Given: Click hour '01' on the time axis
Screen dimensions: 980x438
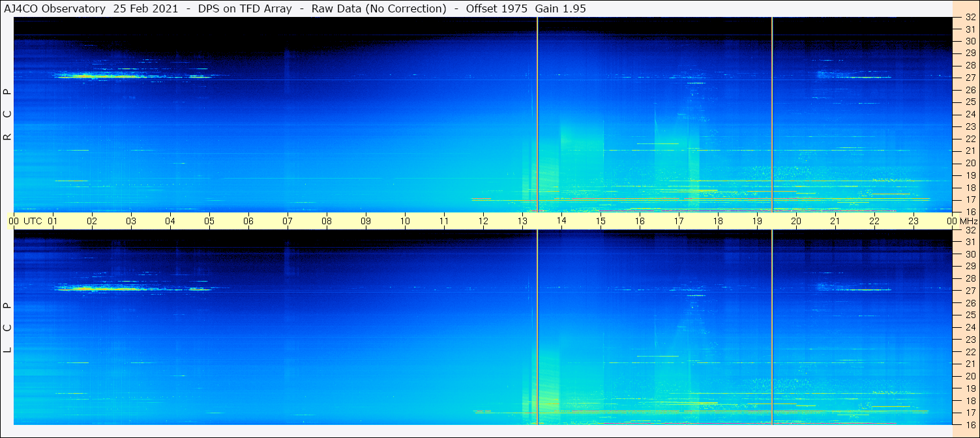Looking at the screenshot, I should click(x=53, y=221).
